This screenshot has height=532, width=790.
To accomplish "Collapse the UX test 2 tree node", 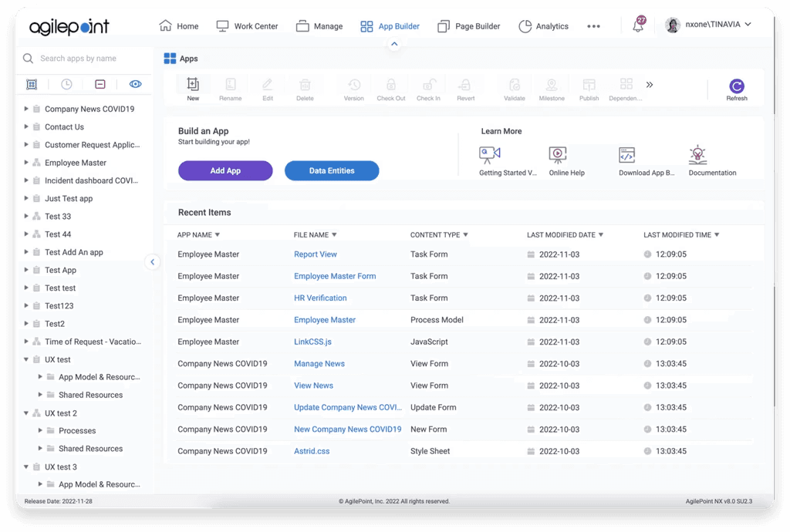I will 25,413.
